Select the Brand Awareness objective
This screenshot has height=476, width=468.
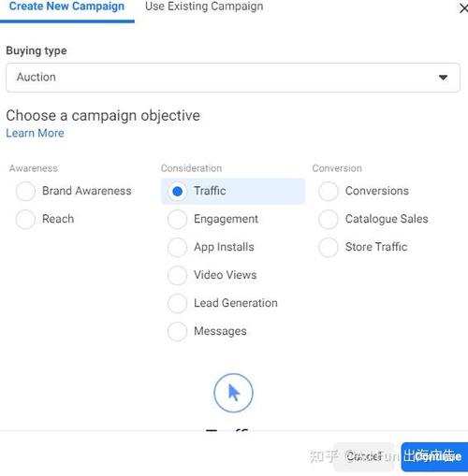pos(25,191)
